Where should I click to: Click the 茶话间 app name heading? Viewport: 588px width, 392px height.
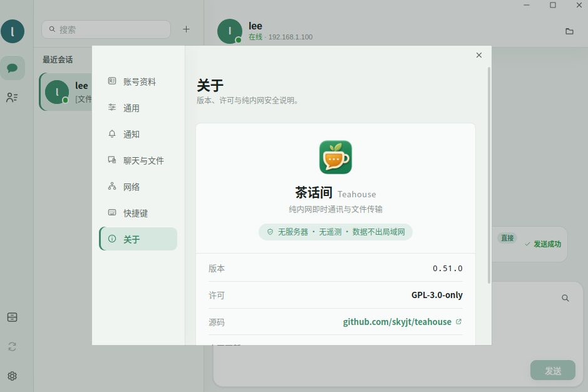pos(314,192)
